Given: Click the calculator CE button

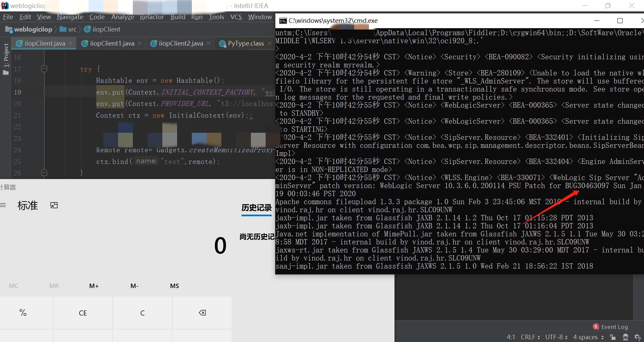Looking at the screenshot, I should point(83,312).
